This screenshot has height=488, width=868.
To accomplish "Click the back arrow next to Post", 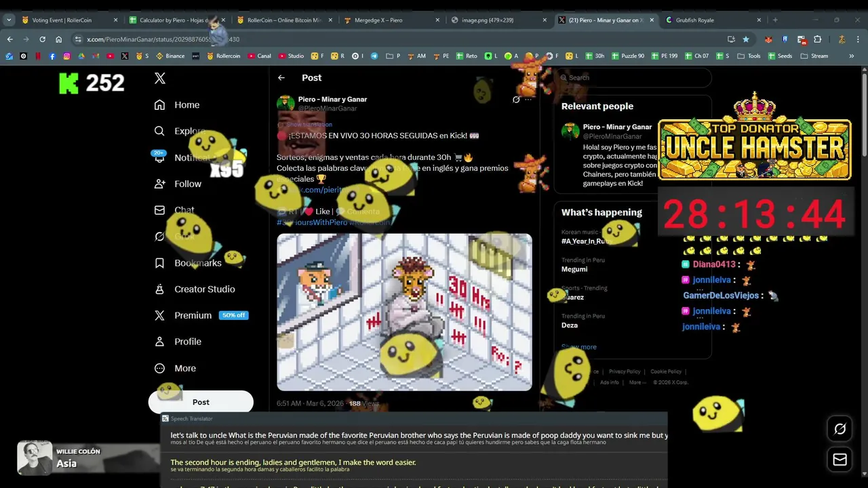I will [x=281, y=78].
